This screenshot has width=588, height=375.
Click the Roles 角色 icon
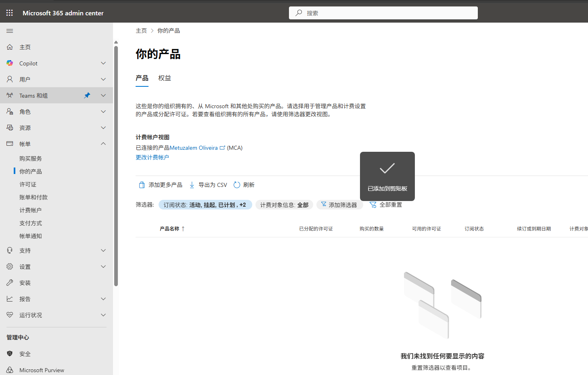point(10,112)
